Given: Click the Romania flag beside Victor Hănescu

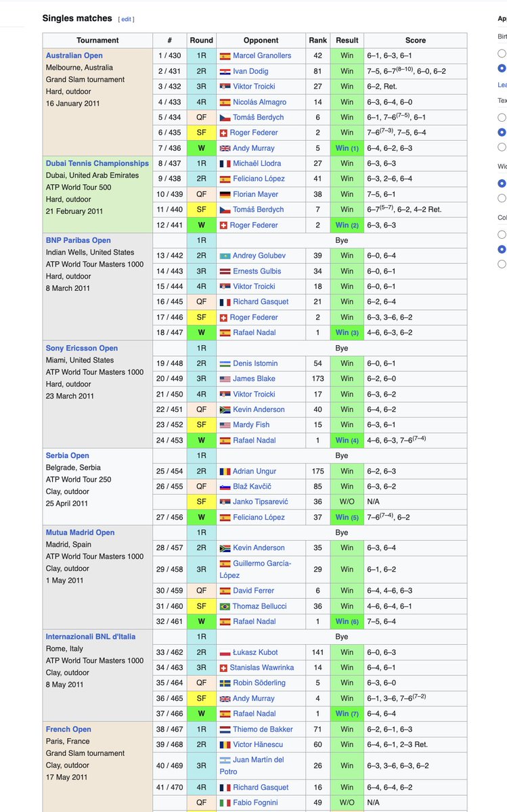Looking at the screenshot, I should click(225, 744).
